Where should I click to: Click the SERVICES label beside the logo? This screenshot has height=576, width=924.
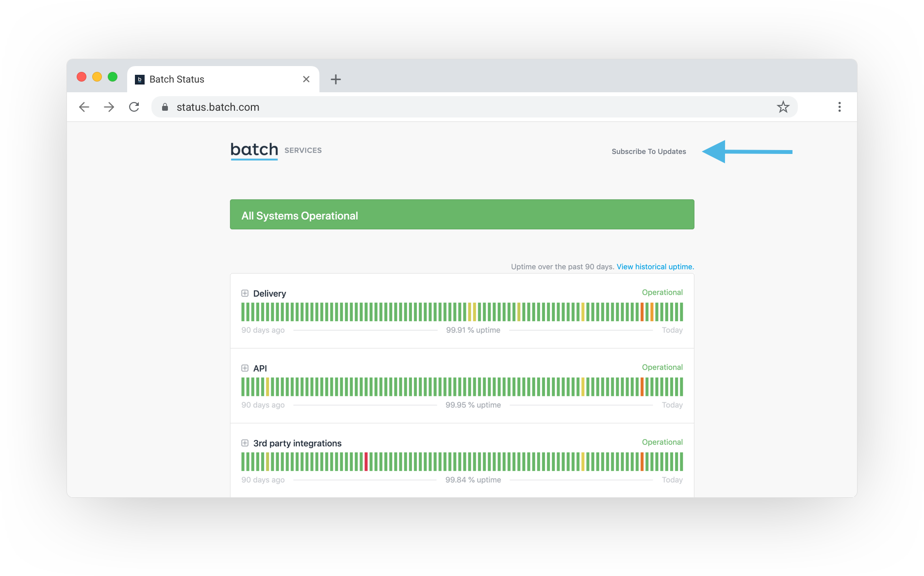click(303, 151)
